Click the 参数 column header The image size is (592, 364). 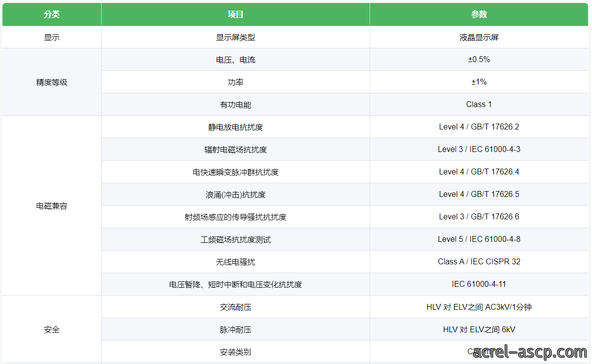tap(479, 14)
